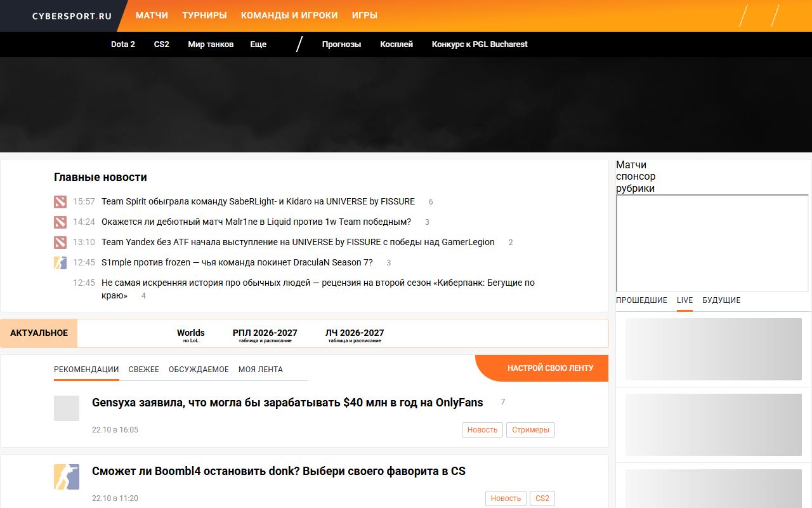Click Новость tag under Gensyxa article

tap(482, 430)
